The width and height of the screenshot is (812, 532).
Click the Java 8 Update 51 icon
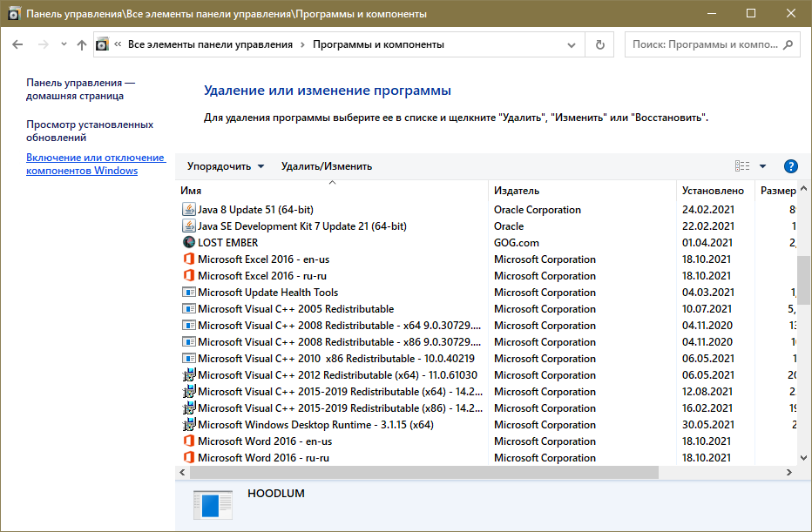pos(189,210)
